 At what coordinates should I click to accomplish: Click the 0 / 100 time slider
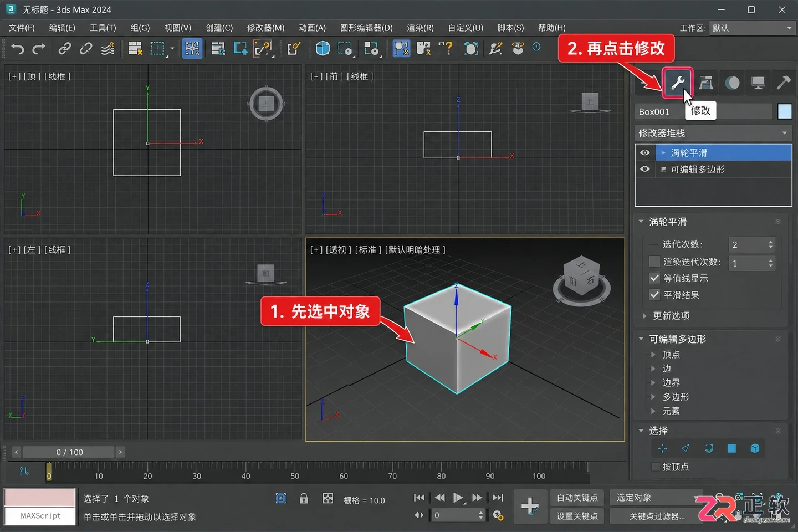point(69,452)
